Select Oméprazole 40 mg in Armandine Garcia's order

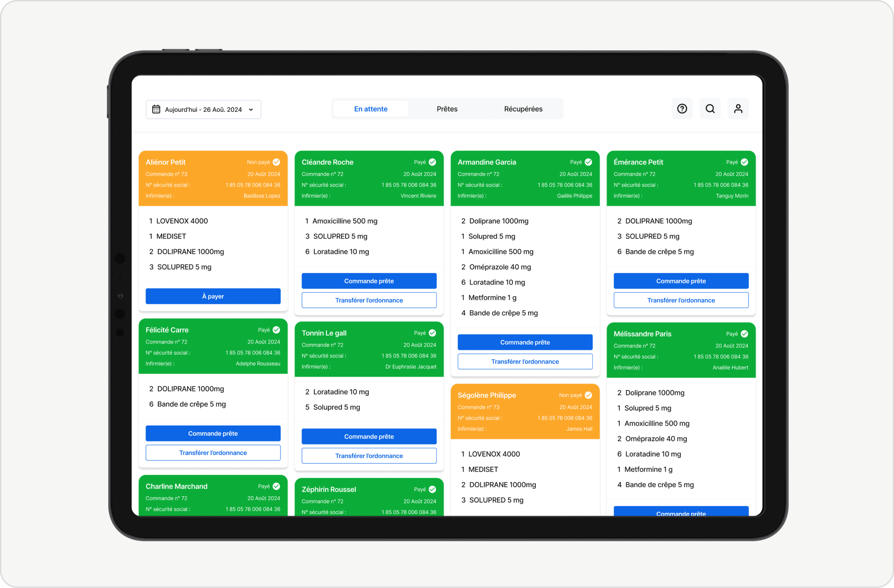tap(500, 267)
